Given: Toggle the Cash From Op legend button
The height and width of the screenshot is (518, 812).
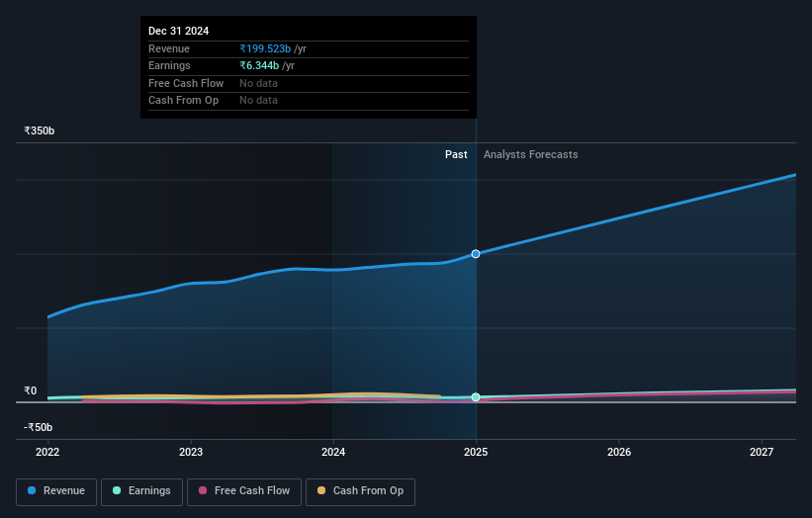Looking at the screenshot, I should tap(360, 491).
